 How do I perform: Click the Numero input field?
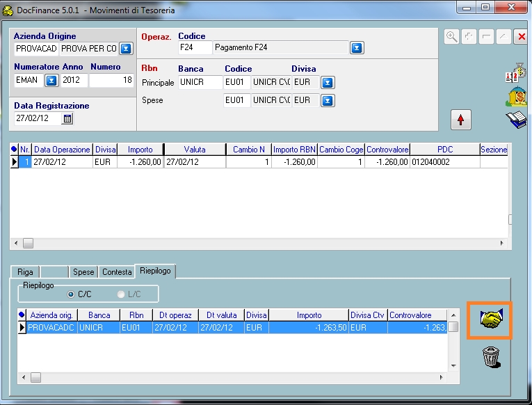(x=111, y=80)
